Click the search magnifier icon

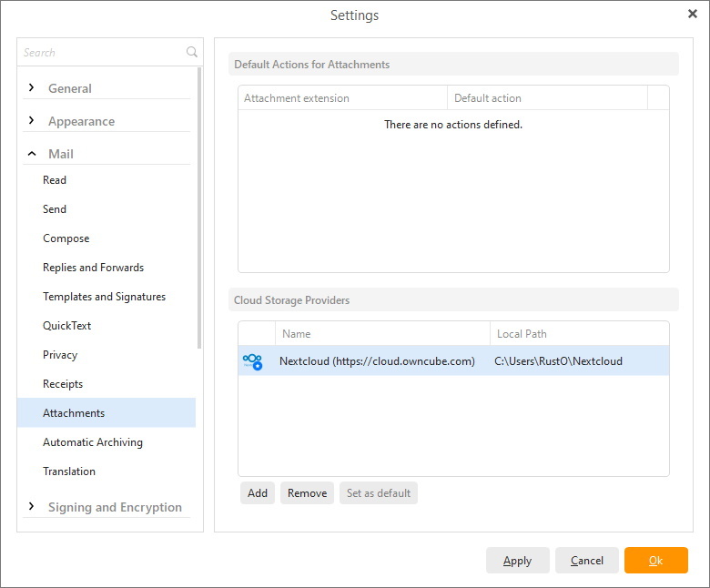[191, 53]
